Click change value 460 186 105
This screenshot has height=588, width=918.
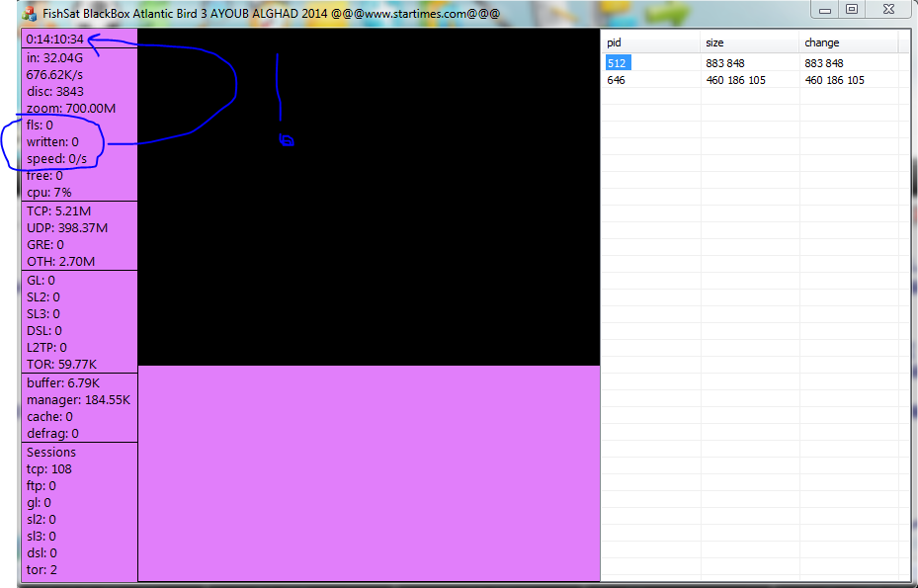834,80
